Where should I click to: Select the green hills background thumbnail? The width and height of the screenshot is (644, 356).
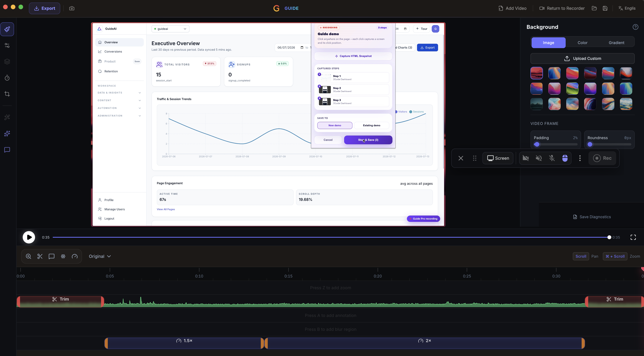click(x=572, y=89)
